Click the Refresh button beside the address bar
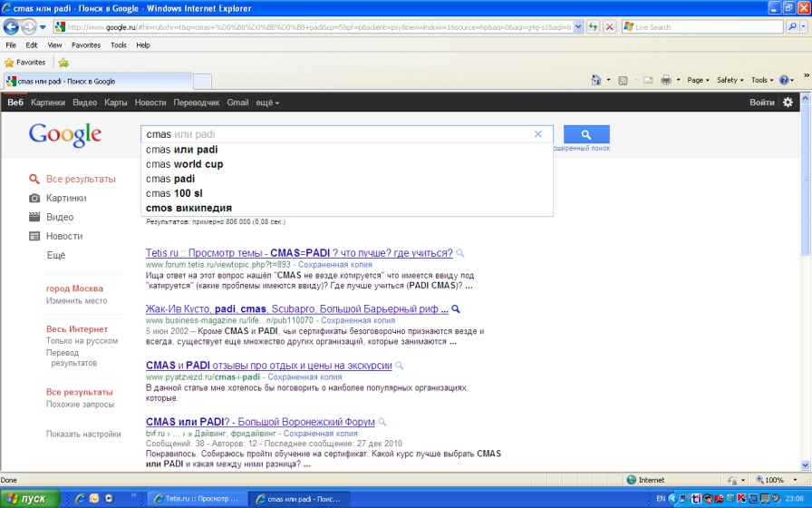 click(593, 27)
